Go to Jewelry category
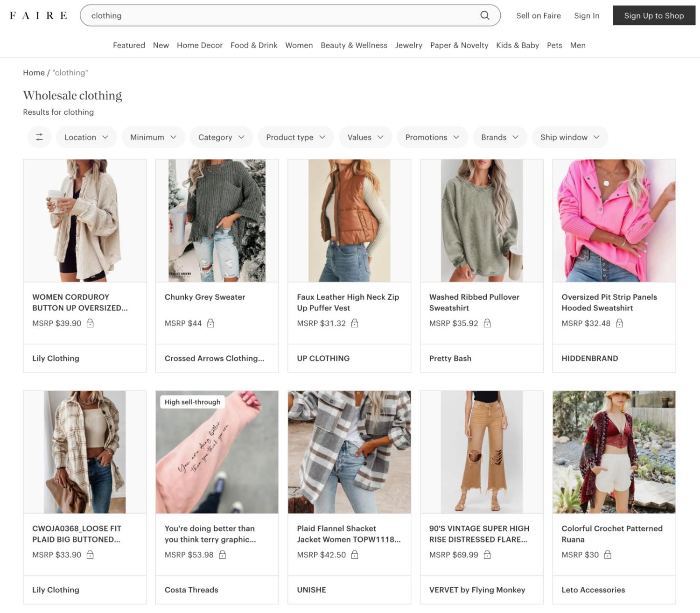 pos(408,45)
